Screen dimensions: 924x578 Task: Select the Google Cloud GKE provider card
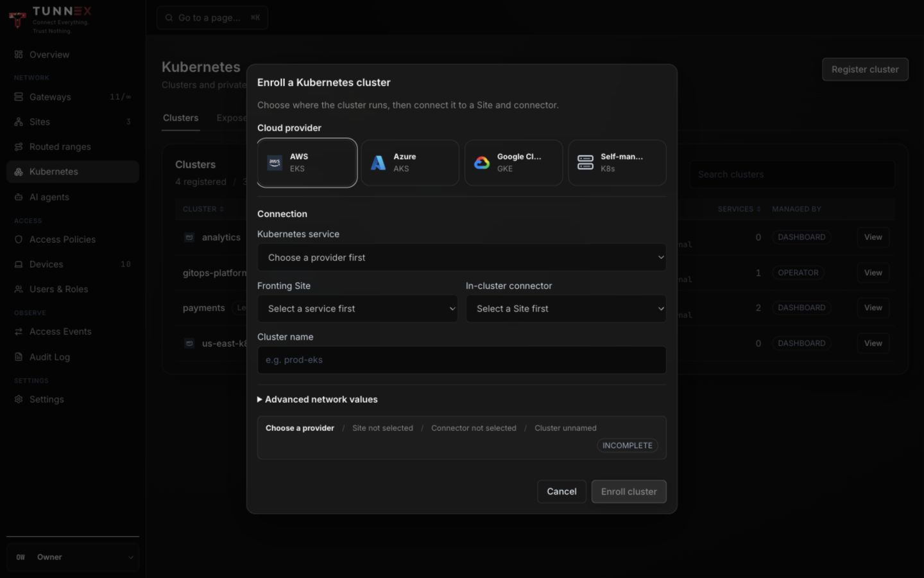tap(514, 163)
